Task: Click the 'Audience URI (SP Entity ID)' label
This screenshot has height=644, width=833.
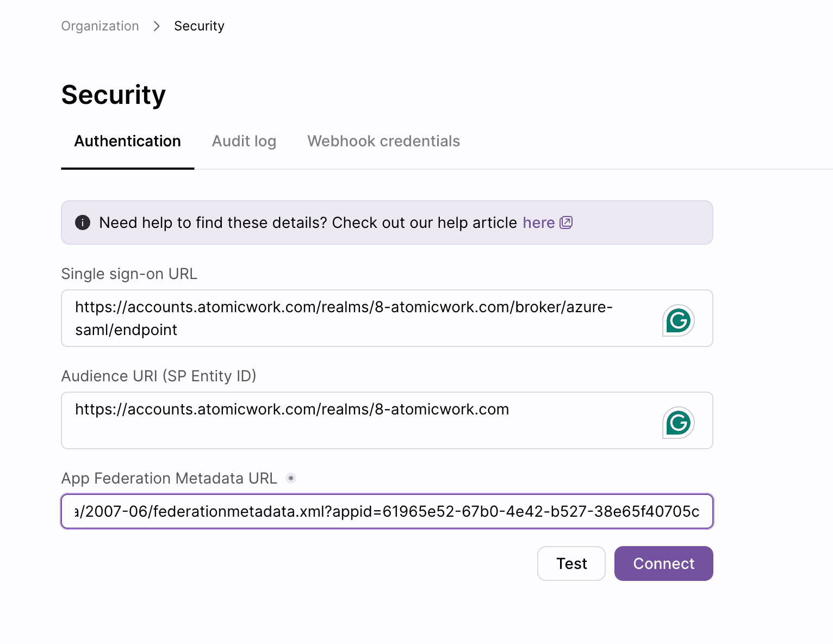Action: (x=159, y=376)
